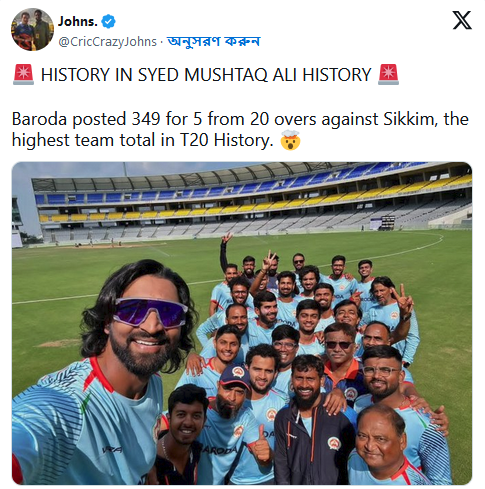
Task: Open the team selfie photo
Action: [242, 323]
